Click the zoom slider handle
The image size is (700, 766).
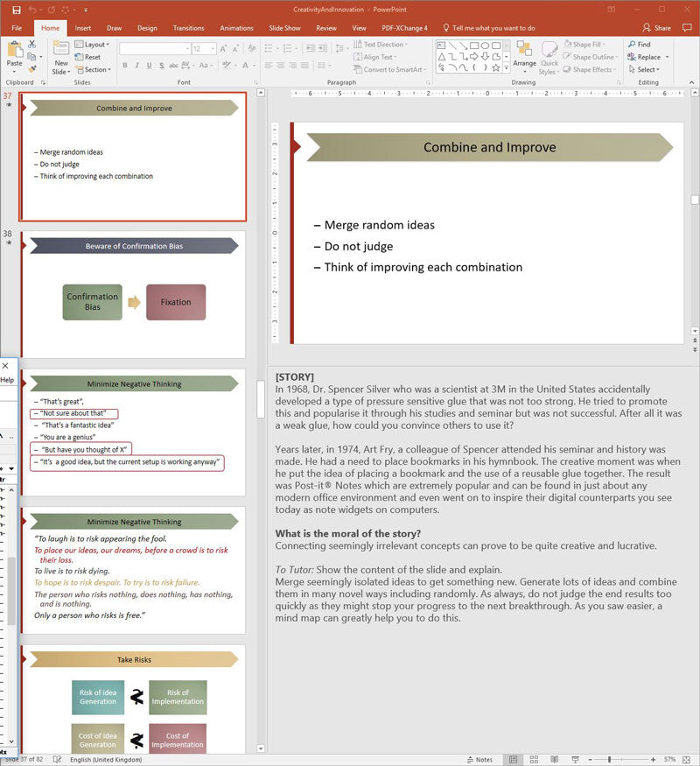coord(609,759)
